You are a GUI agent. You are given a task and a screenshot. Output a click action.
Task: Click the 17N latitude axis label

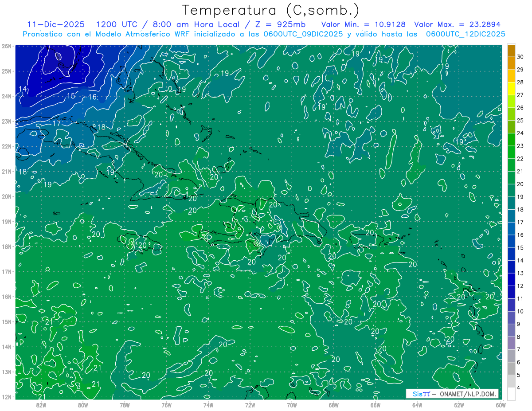coord(7,271)
